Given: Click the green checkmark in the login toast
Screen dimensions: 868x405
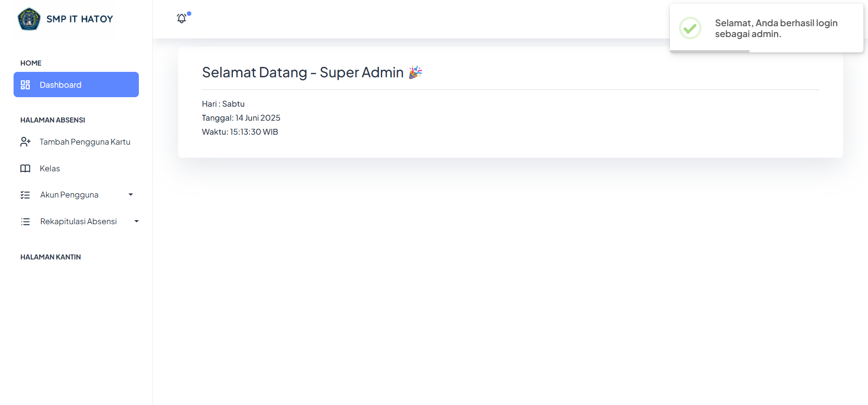Looking at the screenshot, I should [x=690, y=28].
